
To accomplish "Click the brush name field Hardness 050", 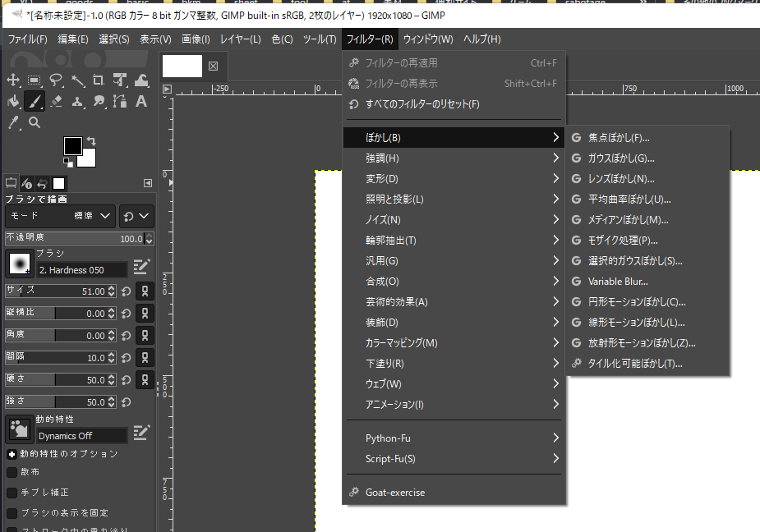I will pyautogui.click(x=81, y=269).
